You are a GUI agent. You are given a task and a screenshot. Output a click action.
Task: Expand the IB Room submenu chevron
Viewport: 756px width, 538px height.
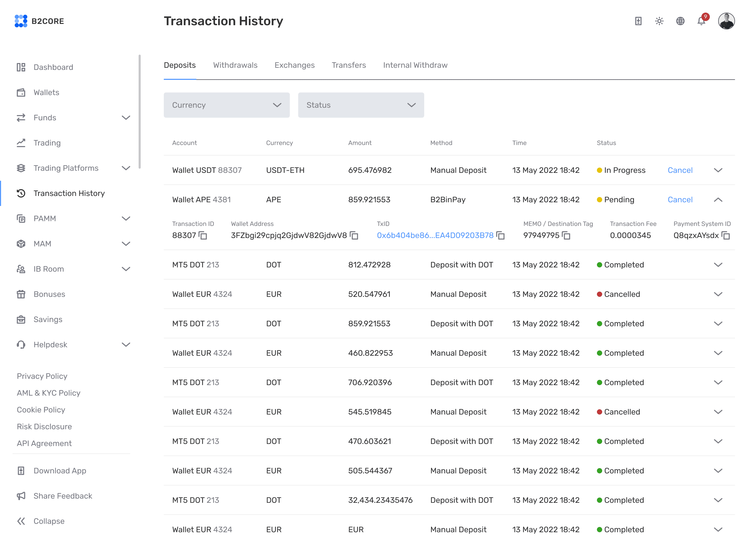126,269
